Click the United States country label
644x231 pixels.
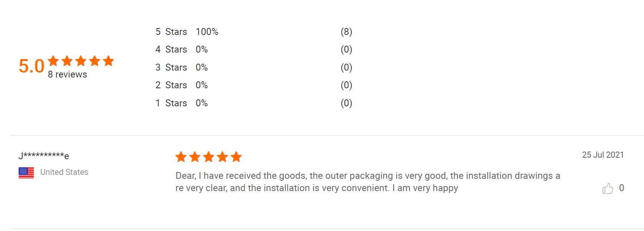click(x=64, y=172)
